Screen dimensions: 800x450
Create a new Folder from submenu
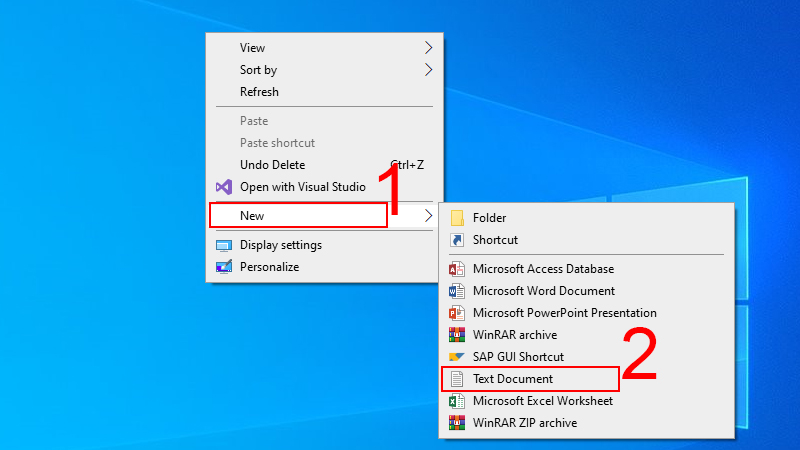(x=587, y=218)
